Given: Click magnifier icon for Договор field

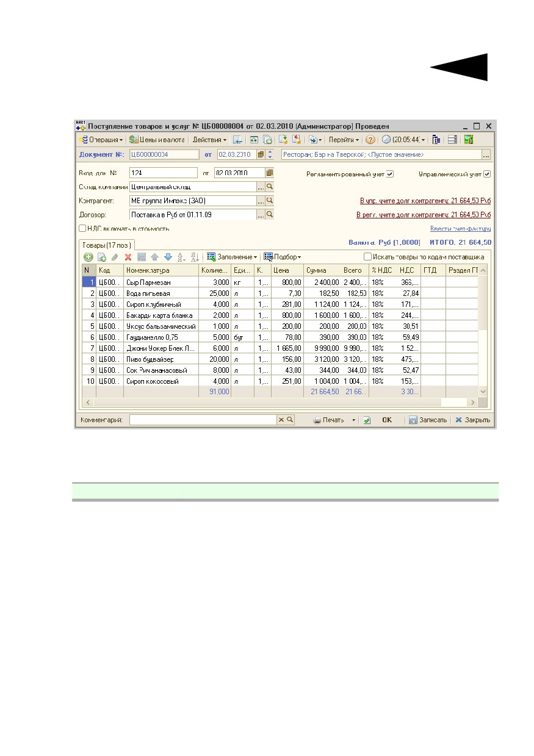Looking at the screenshot, I should click(x=269, y=214).
